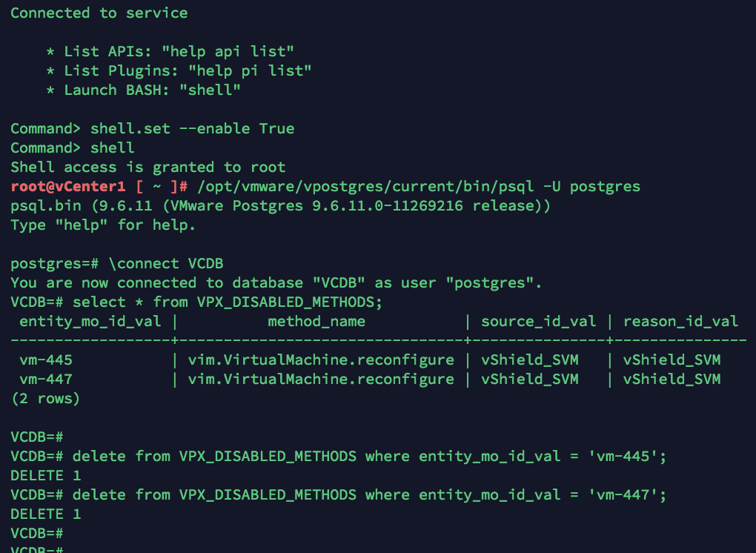Click the psql binary path command
Viewport: 756px width, 553px height.
pyautogui.click(x=419, y=187)
